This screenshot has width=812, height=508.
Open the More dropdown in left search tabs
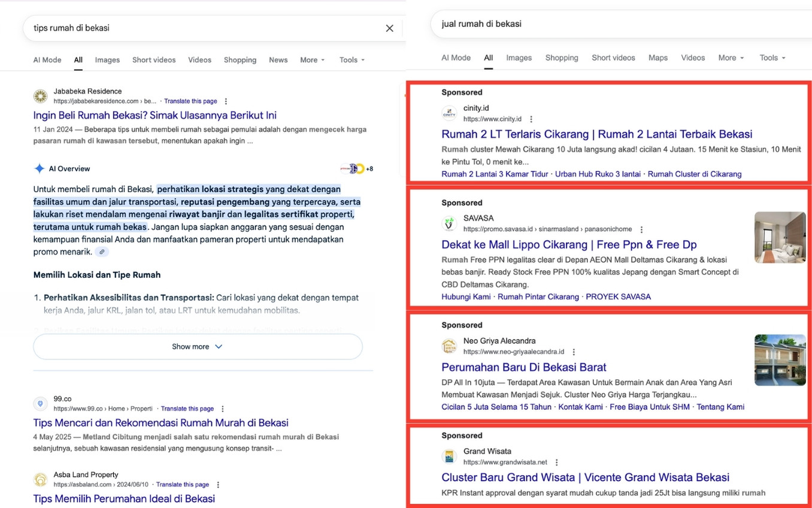tap(312, 60)
